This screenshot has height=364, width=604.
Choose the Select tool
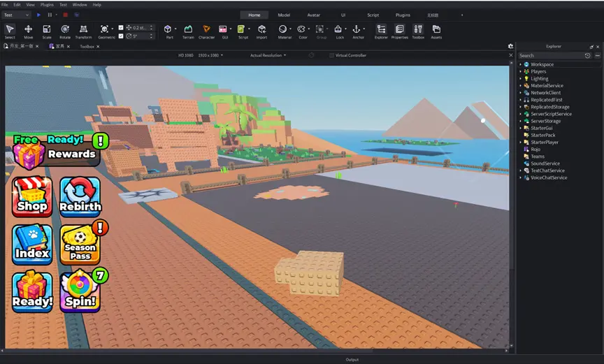10,31
